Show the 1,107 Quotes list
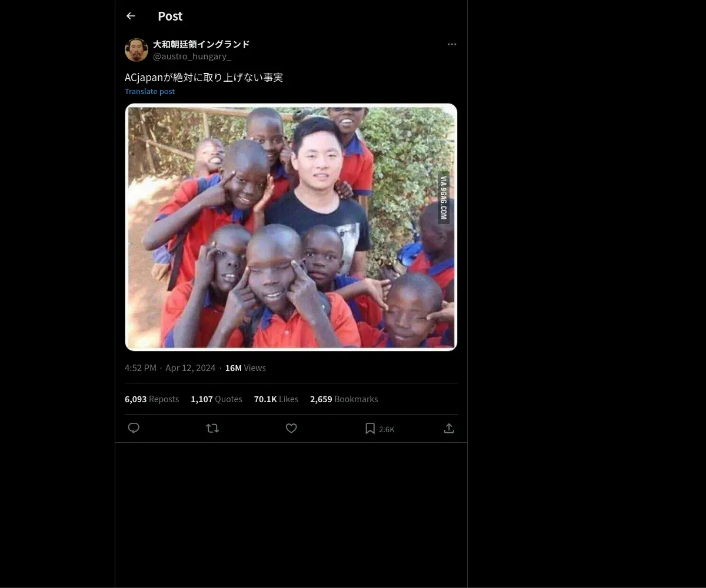 (217, 399)
